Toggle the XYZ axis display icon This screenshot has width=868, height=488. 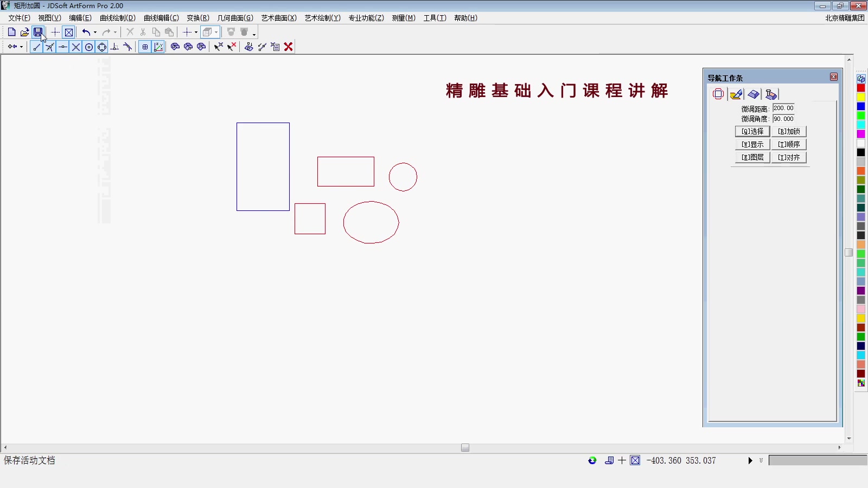[x=158, y=47]
